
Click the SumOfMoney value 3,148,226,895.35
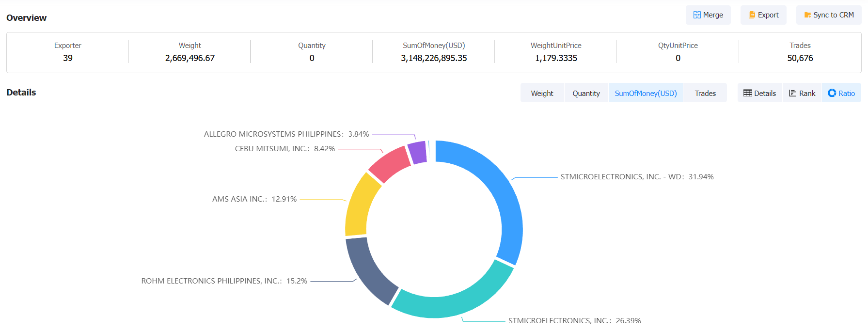[434, 58]
